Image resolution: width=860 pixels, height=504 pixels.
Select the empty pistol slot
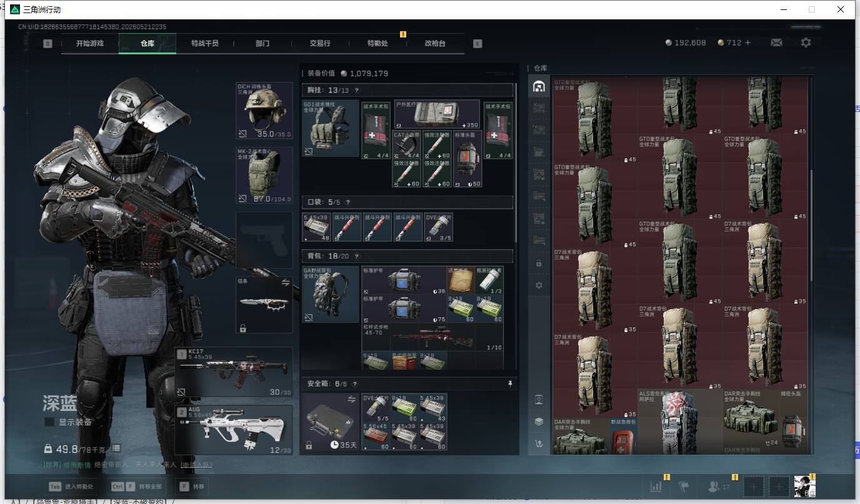264,240
